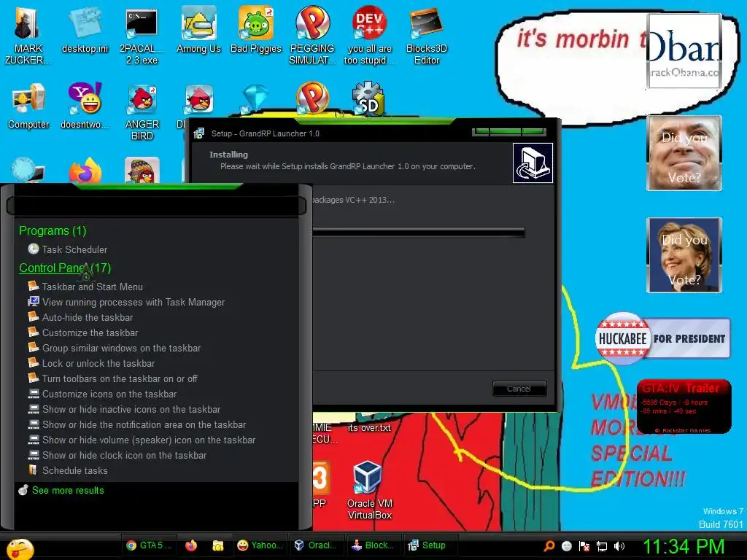Open the DEV C++ 'you all are too stupid' icon
Image resolution: width=747 pixels, height=560 pixels.
click(x=369, y=36)
